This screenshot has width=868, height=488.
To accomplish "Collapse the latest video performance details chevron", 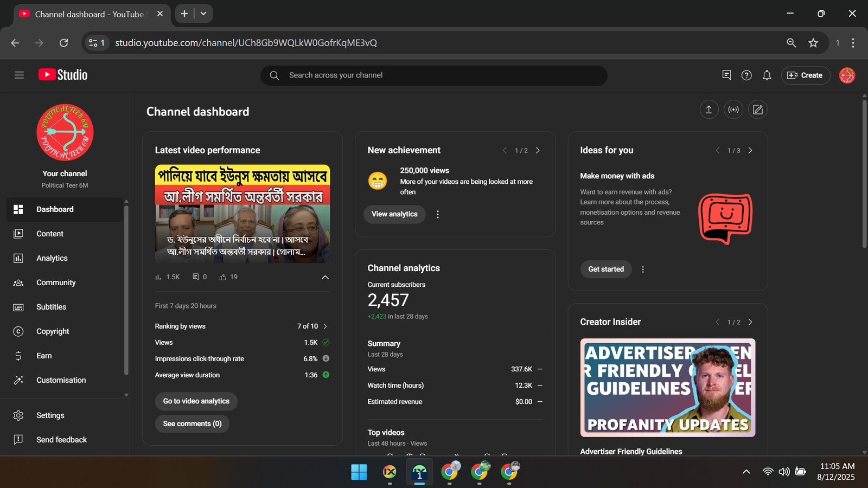I will (325, 277).
